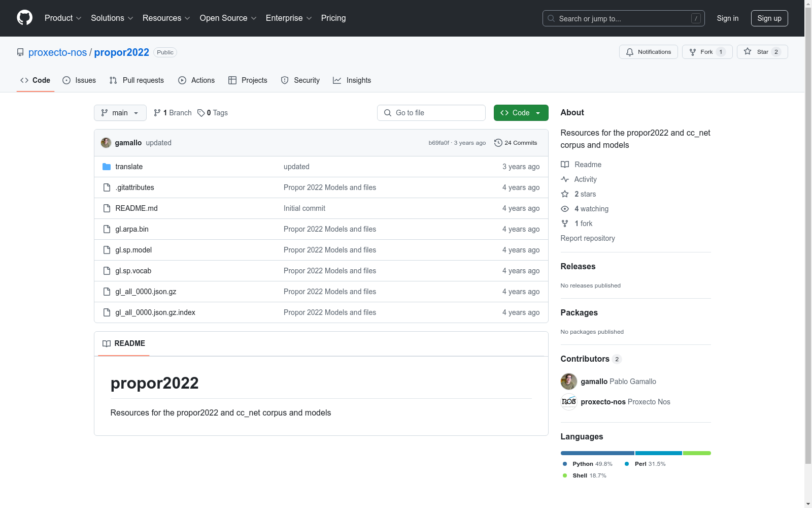Open the Code tab

(x=36, y=80)
